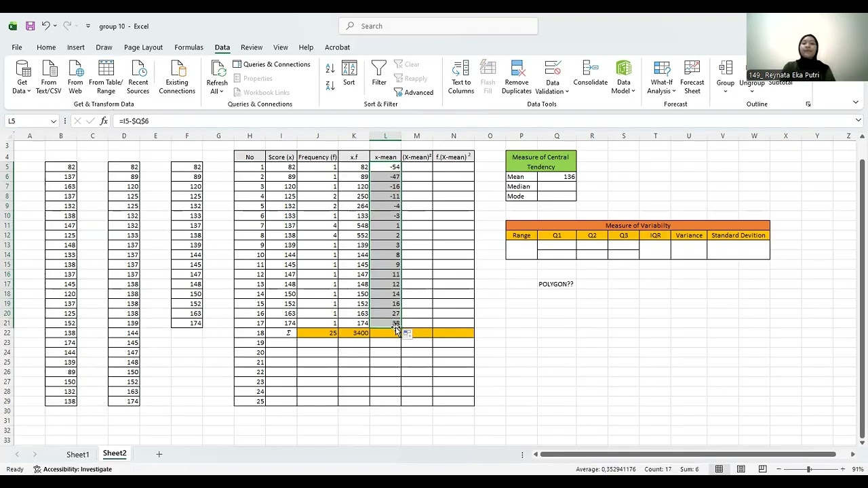Open the Sort dialog
868x488 pixels.
tap(349, 73)
